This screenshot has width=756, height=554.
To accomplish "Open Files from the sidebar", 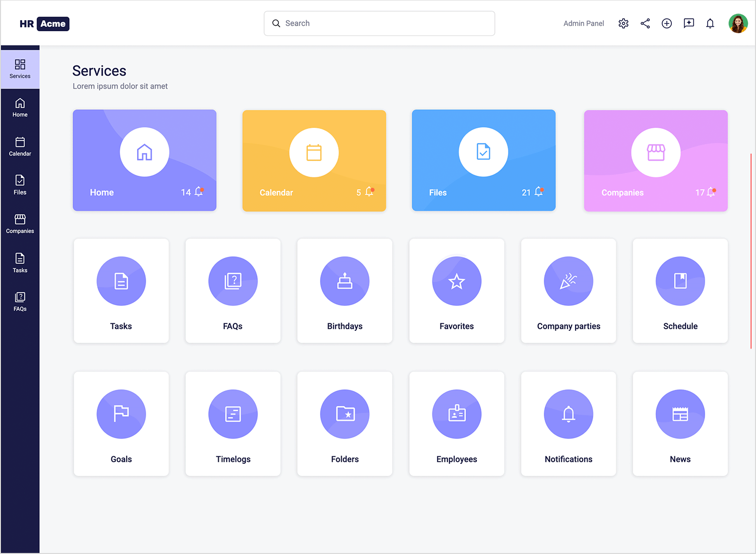I will tap(20, 185).
